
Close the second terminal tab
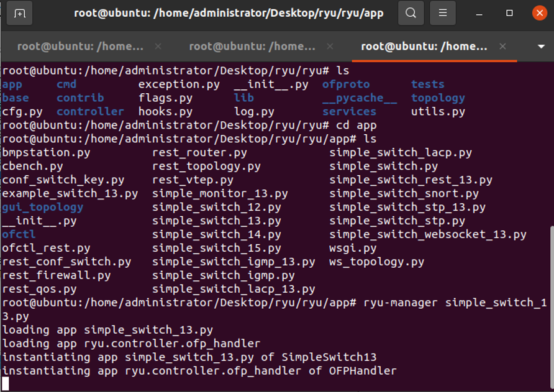pos(330,47)
